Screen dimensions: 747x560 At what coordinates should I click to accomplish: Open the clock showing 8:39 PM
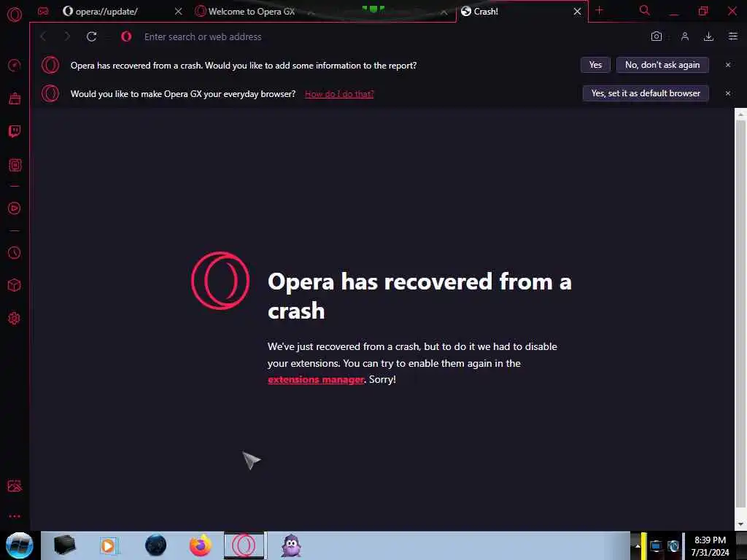[x=710, y=546]
